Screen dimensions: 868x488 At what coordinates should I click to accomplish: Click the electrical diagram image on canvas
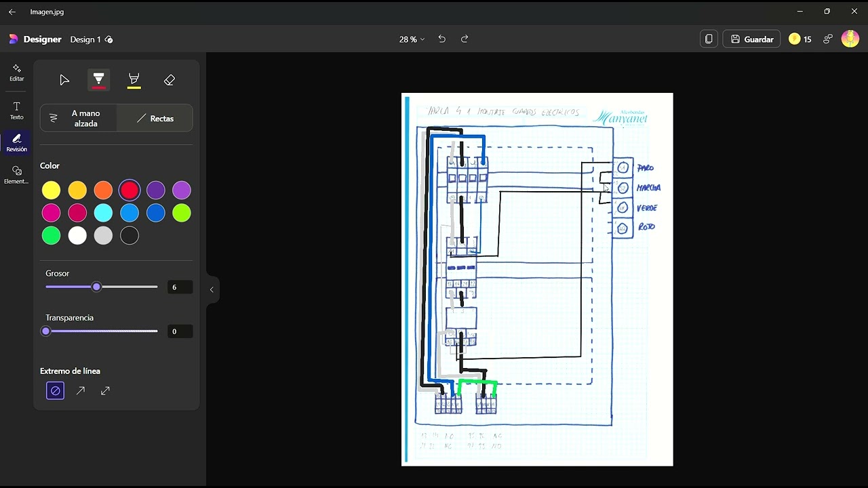click(537, 279)
